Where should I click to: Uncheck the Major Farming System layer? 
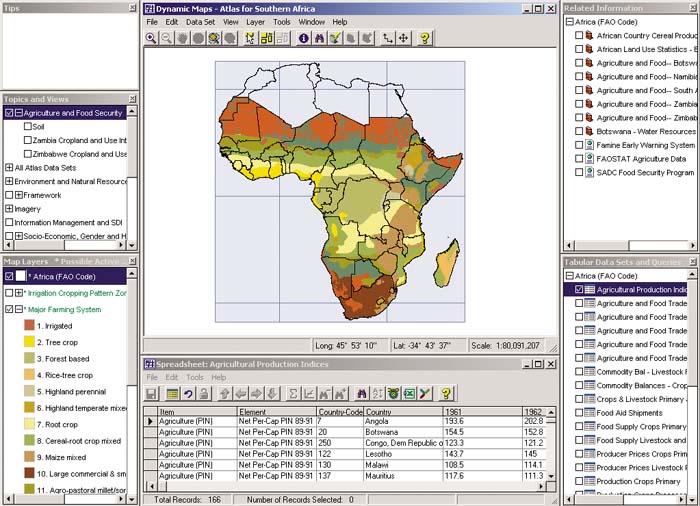pos(9,309)
